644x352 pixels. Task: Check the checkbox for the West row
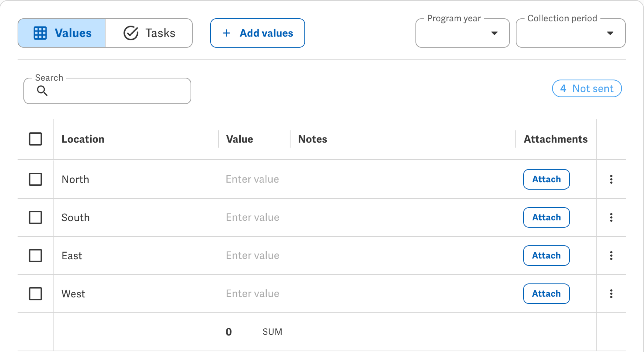tap(35, 294)
